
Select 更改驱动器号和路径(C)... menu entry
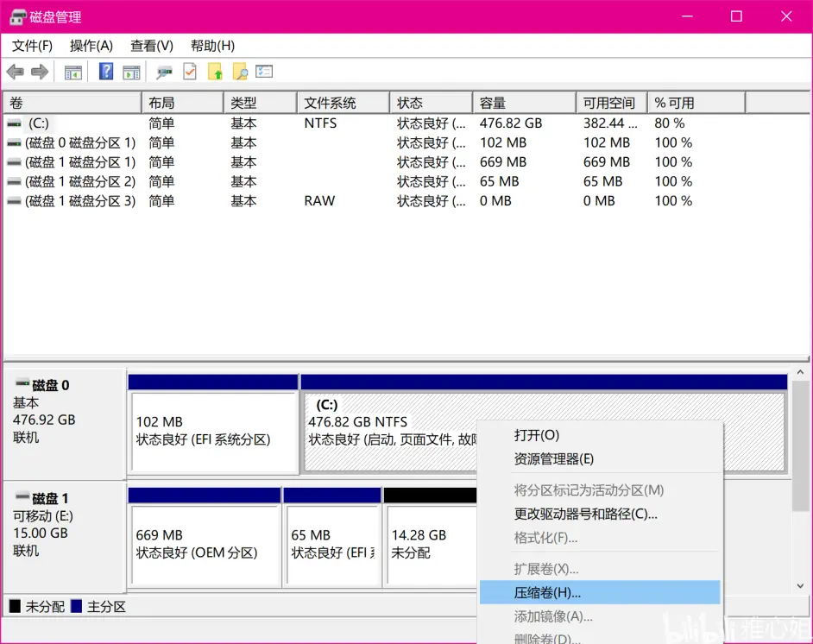pyautogui.click(x=600, y=515)
